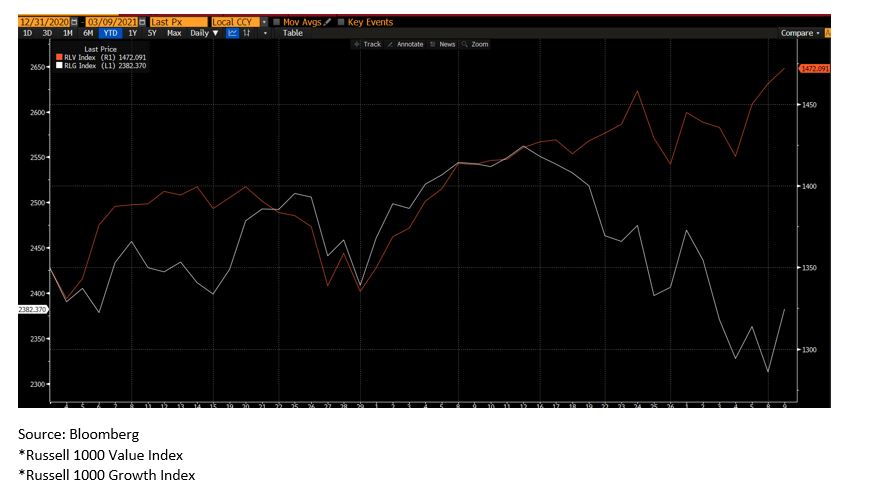
Task: Enable the Key Events checkbox
Action: pyautogui.click(x=341, y=22)
